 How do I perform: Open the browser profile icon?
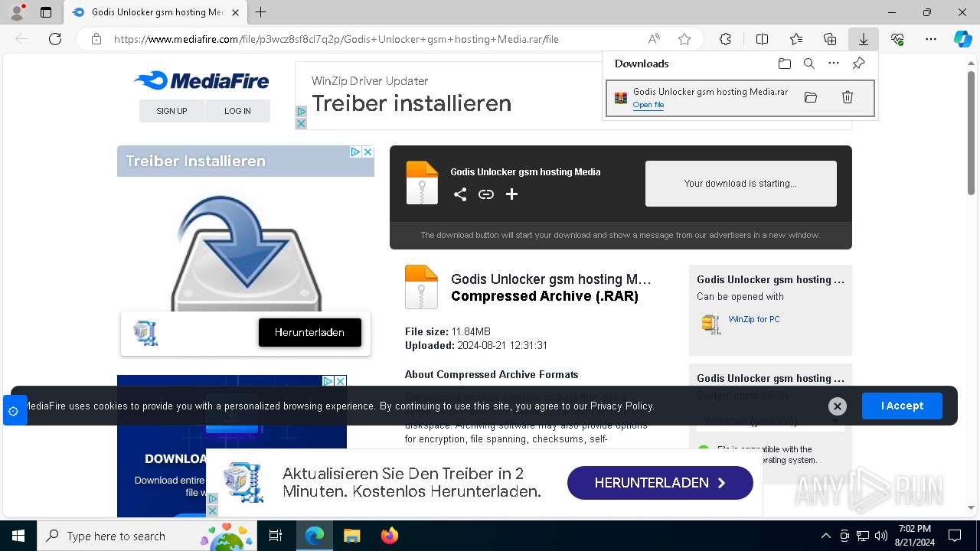click(x=16, y=12)
